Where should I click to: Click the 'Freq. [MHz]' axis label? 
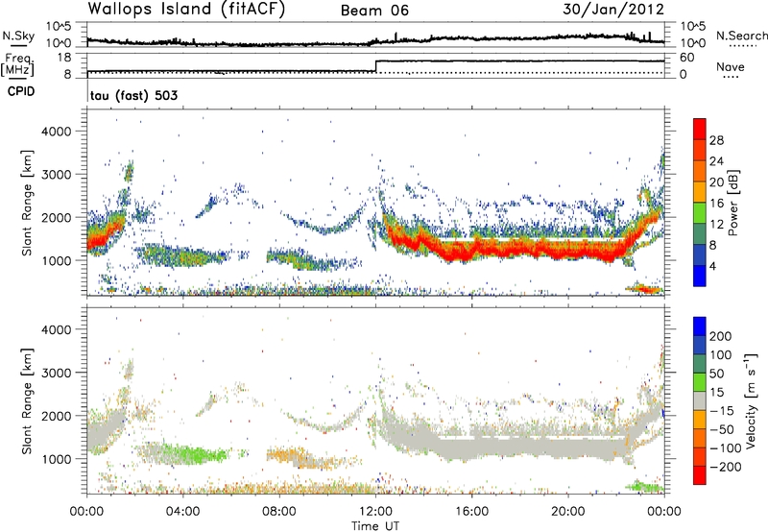pos(18,64)
